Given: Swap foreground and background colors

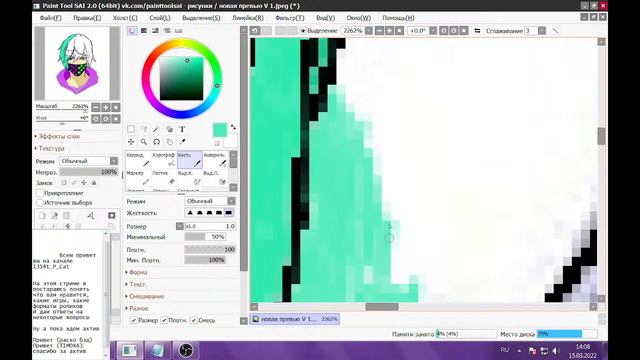Looking at the screenshot, I should point(233,127).
